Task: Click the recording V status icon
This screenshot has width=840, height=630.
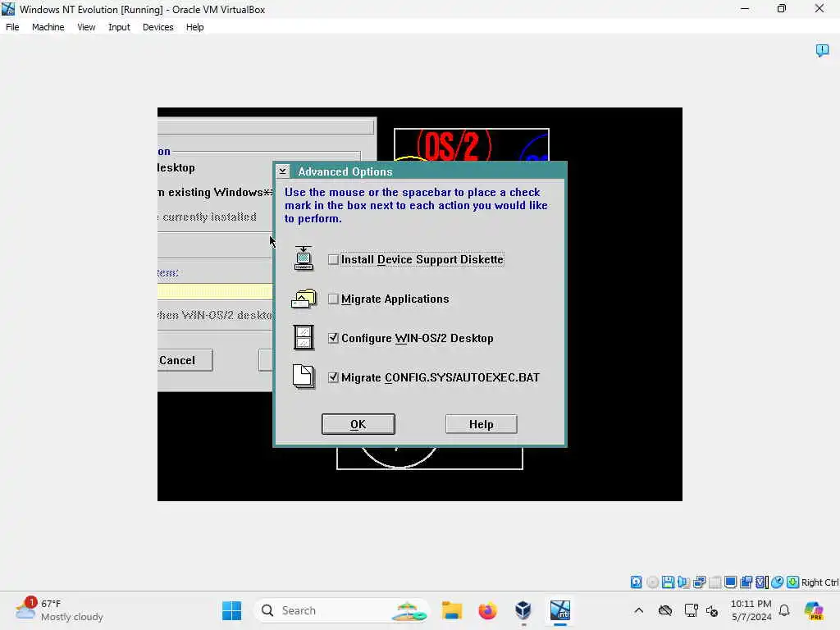Action: 762,582
